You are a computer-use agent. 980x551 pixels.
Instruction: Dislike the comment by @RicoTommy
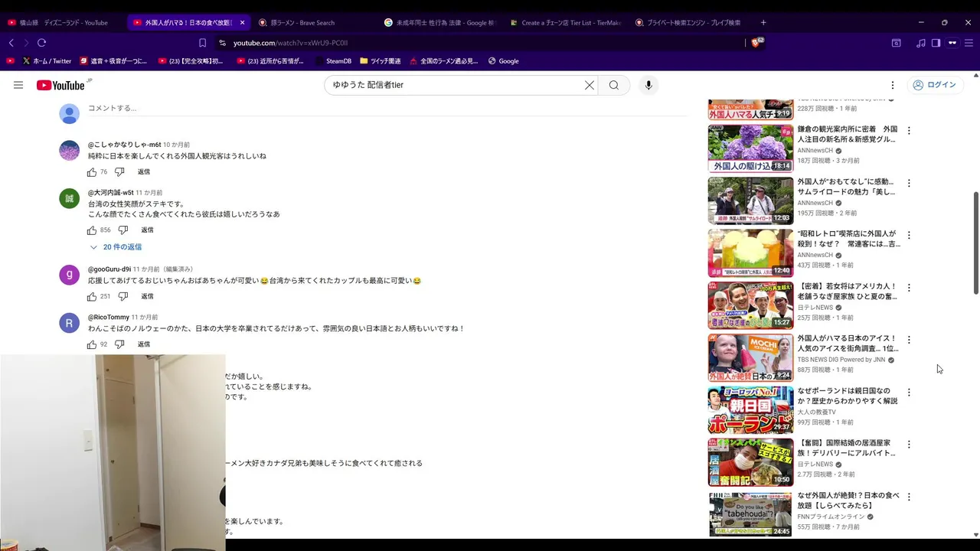coord(119,344)
